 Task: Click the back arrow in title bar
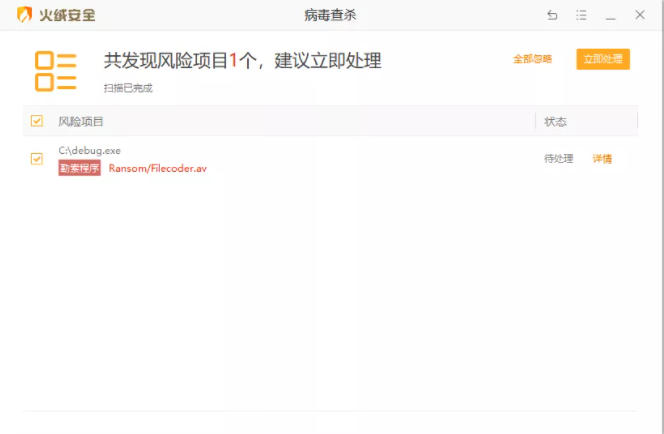click(x=552, y=15)
